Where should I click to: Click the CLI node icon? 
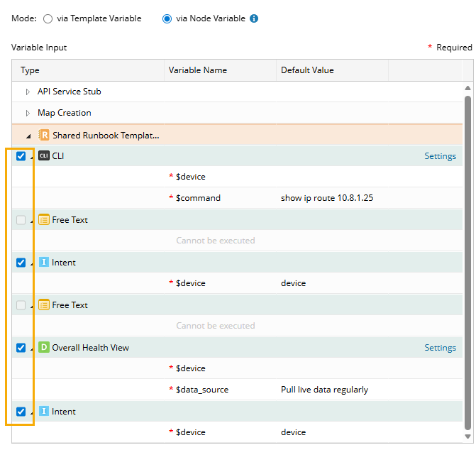[x=44, y=155]
